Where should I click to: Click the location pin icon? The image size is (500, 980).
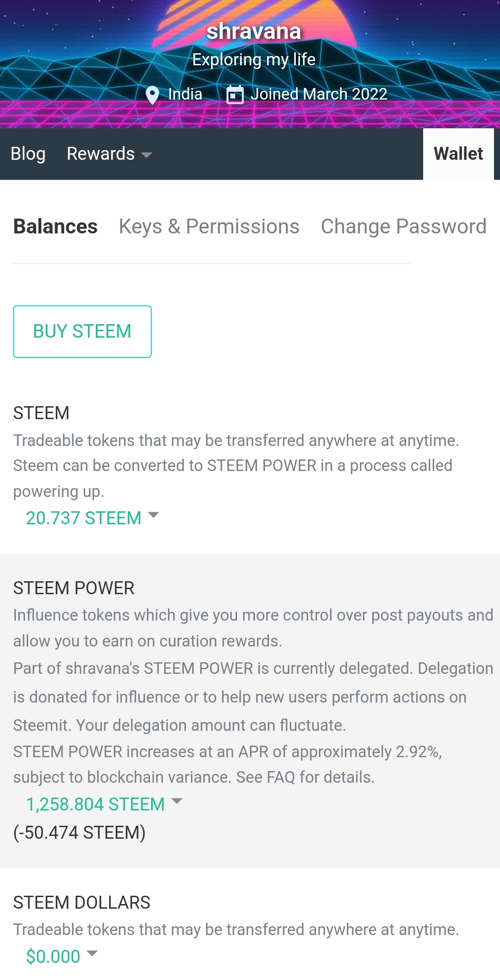152,95
